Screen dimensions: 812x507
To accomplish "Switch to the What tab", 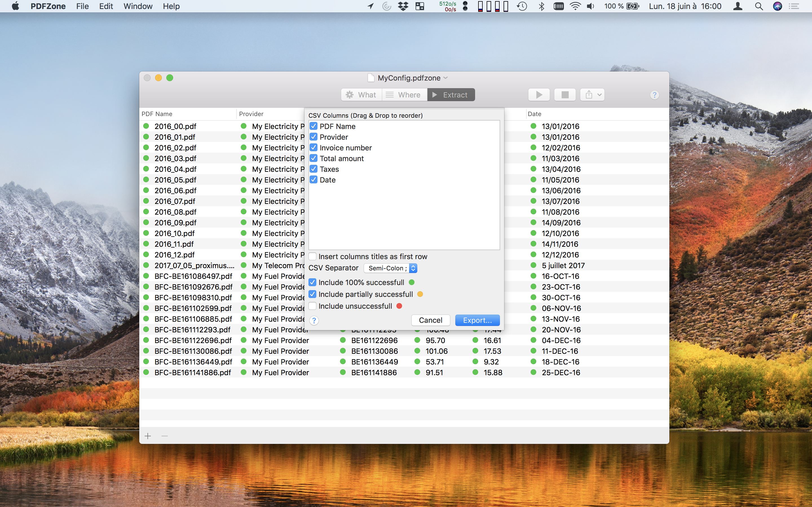I will (x=361, y=95).
